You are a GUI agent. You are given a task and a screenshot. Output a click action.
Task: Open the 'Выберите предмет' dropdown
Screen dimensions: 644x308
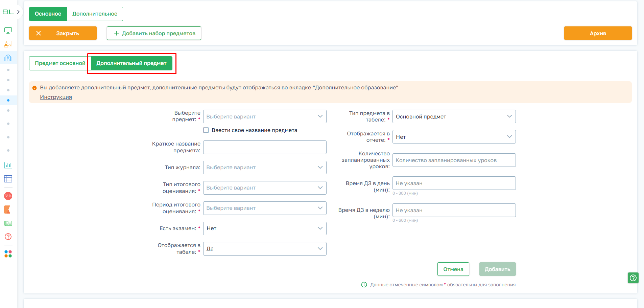coord(264,116)
